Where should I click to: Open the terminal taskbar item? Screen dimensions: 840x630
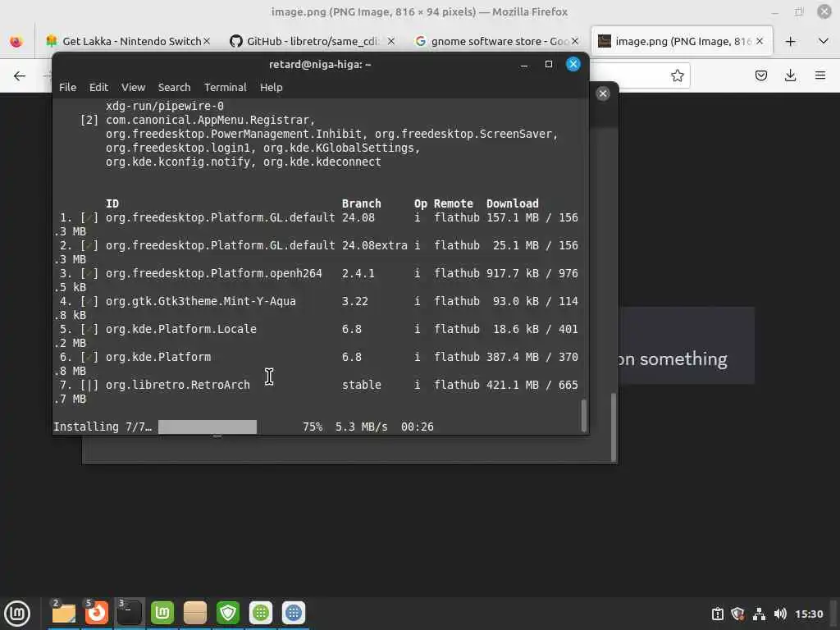(129, 614)
